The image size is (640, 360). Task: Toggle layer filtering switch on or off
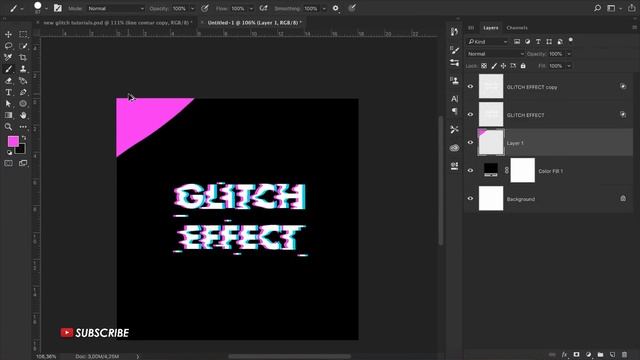(571, 40)
